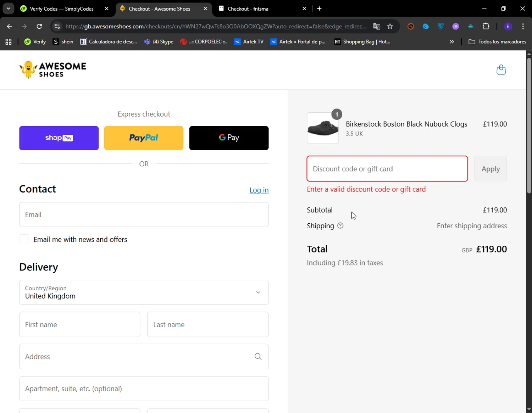532x413 pixels.
Task: Reload the checkout page
Action: tap(39, 26)
